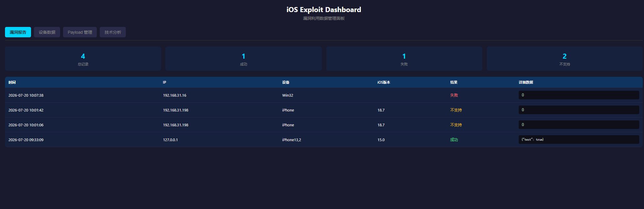Select timestamp 2026-07-20 10:07:38

point(26,95)
